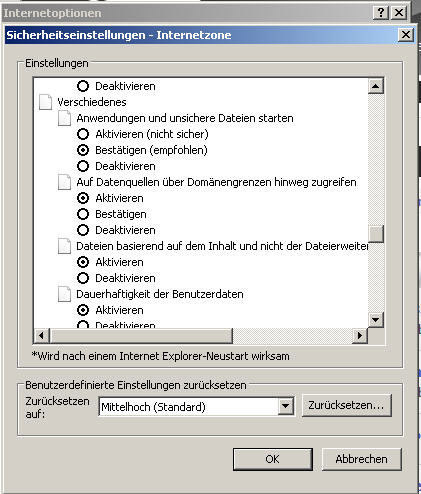Confirm the dialog with OK
This screenshot has width=421, height=494.
[273, 459]
